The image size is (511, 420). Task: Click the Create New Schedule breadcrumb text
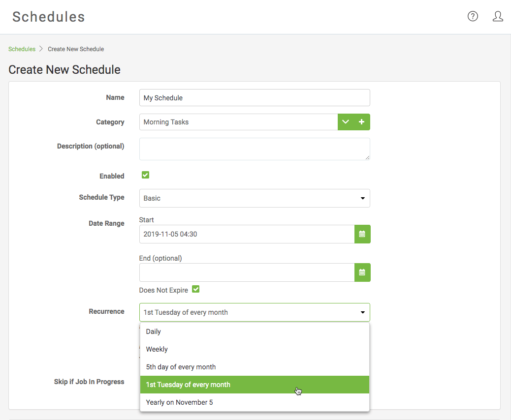[76, 49]
